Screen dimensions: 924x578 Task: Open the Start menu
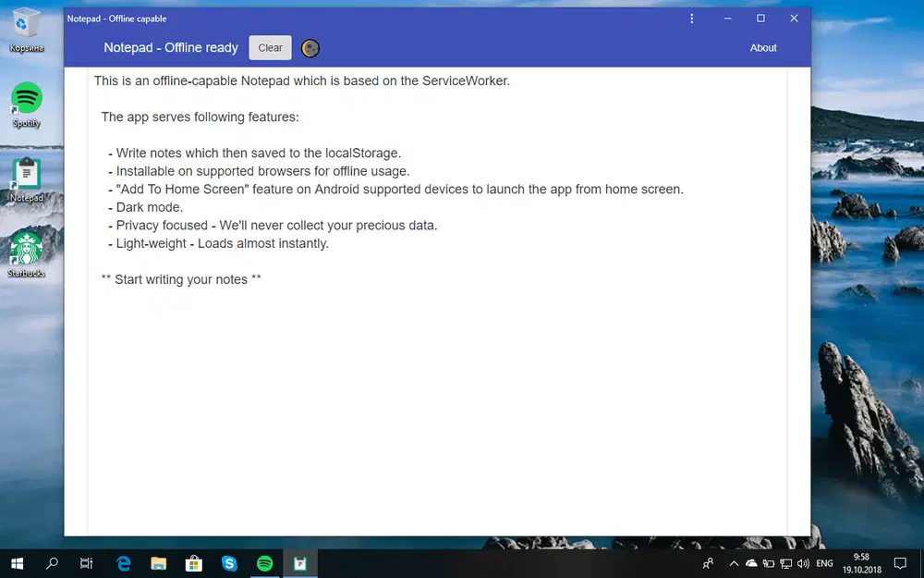point(18,563)
